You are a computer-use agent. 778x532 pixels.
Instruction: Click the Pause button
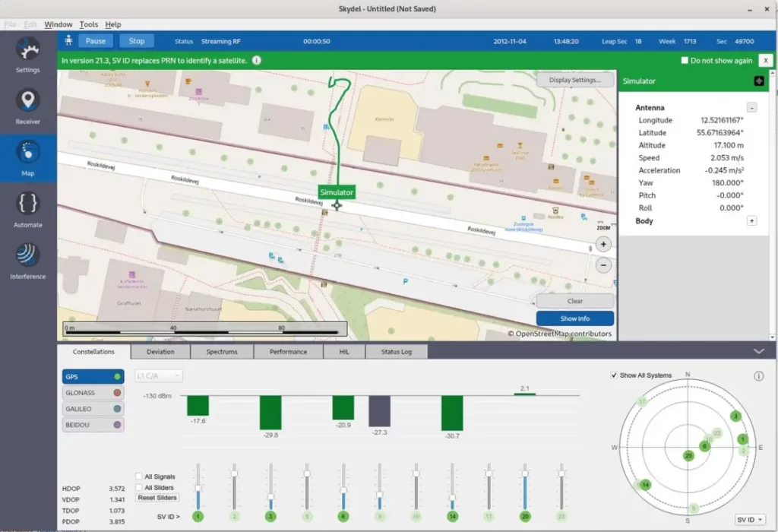tap(95, 41)
